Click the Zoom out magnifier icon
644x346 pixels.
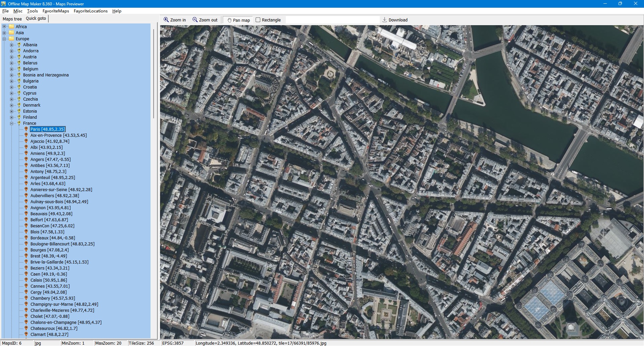195,20
